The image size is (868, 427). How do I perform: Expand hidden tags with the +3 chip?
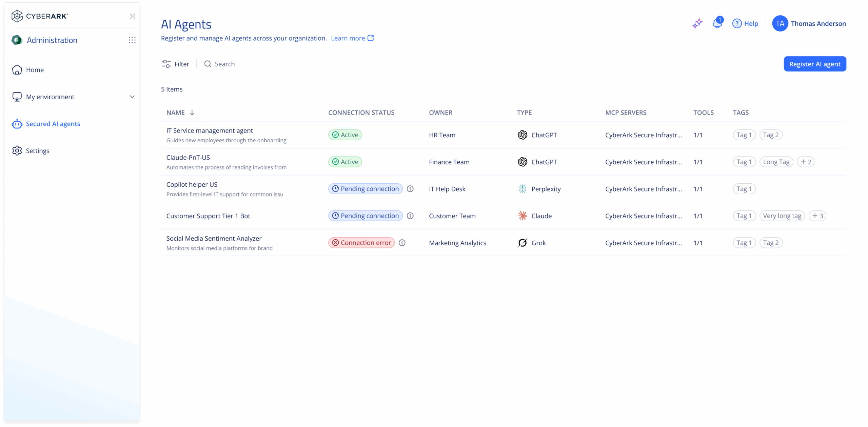click(x=817, y=216)
